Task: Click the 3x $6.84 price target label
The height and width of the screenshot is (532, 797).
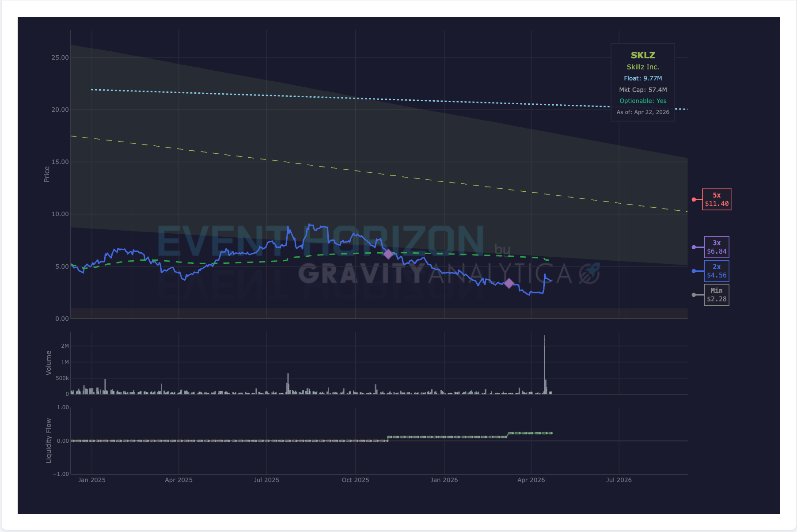Action: pyautogui.click(x=717, y=247)
